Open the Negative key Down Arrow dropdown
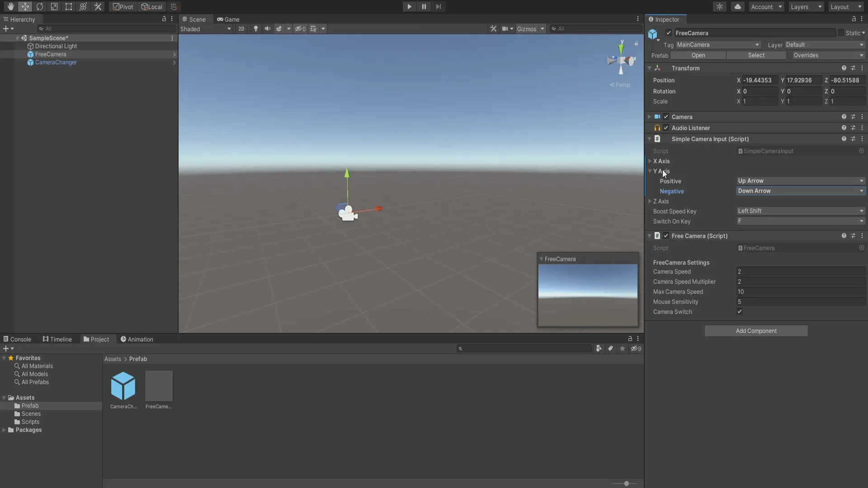This screenshot has width=868, height=488. (x=801, y=191)
